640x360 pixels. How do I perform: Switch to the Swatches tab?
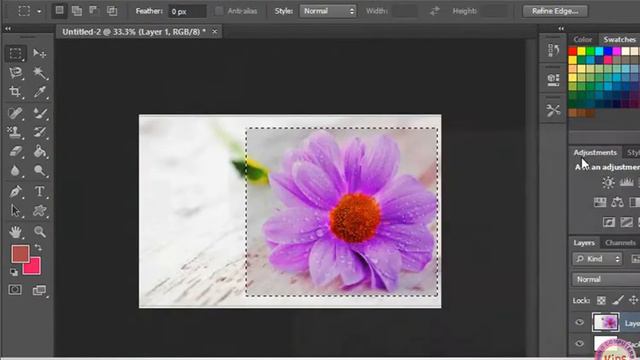(619, 40)
